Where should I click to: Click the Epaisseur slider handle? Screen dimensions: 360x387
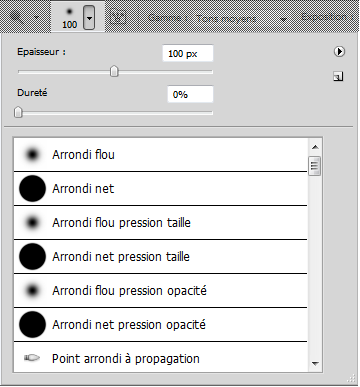pos(114,71)
